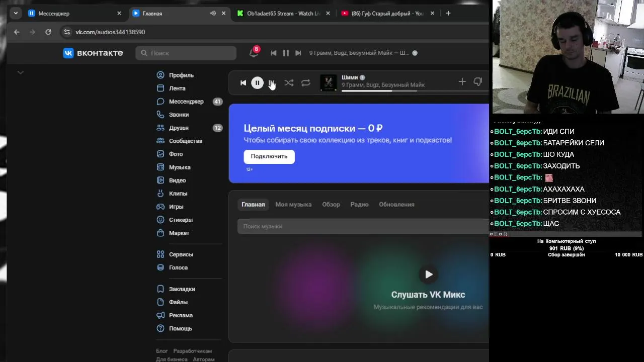Image resolution: width=644 pixels, height=362 pixels.
Task: Click the Игры gamepad icon
Action: point(160,207)
